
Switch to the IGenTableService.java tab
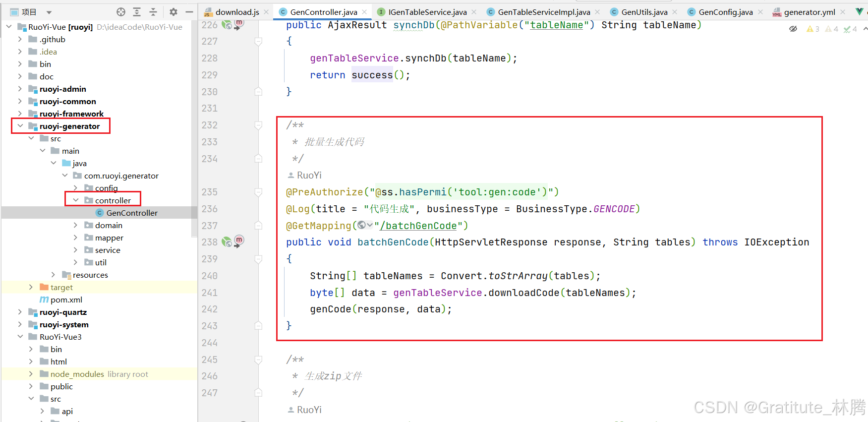(427, 12)
